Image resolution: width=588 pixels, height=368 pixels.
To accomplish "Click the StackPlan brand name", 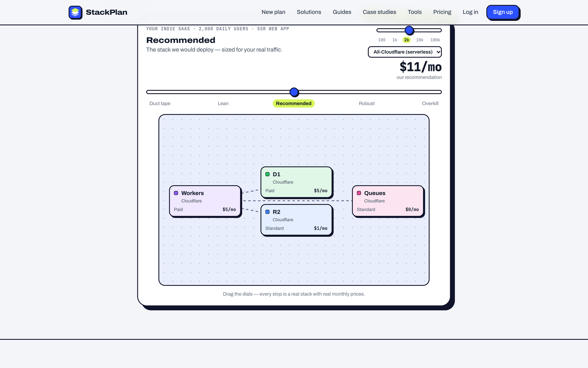I will pyautogui.click(x=106, y=12).
